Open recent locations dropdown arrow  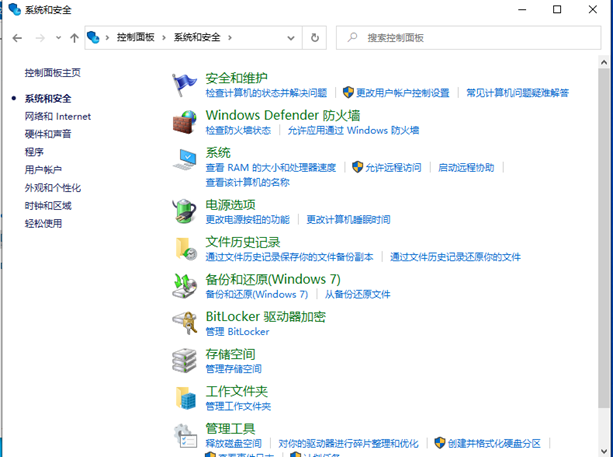click(x=58, y=38)
